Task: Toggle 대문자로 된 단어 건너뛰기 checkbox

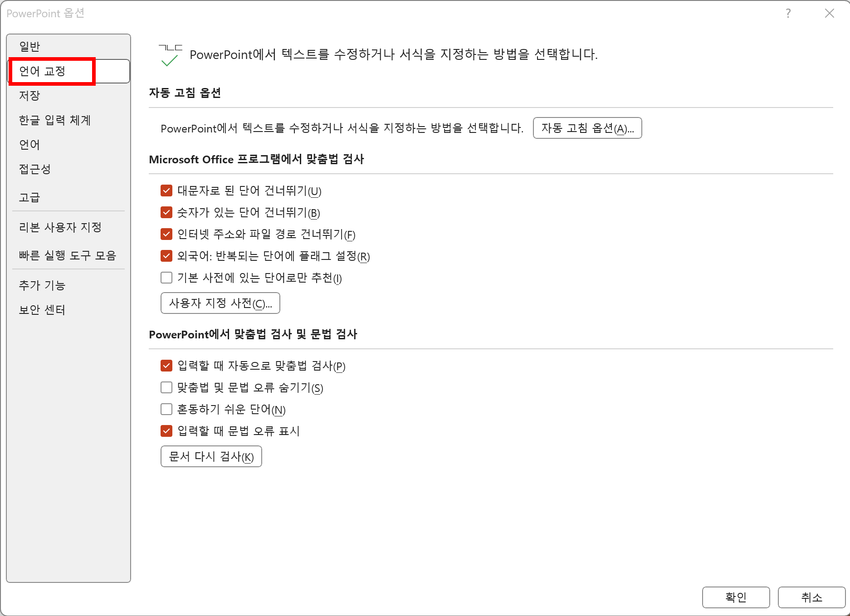Action: (166, 191)
